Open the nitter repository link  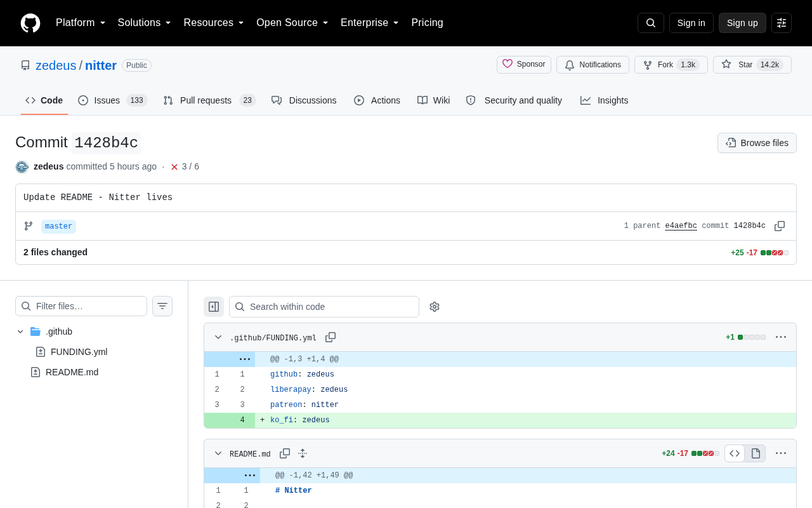(x=101, y=65)
